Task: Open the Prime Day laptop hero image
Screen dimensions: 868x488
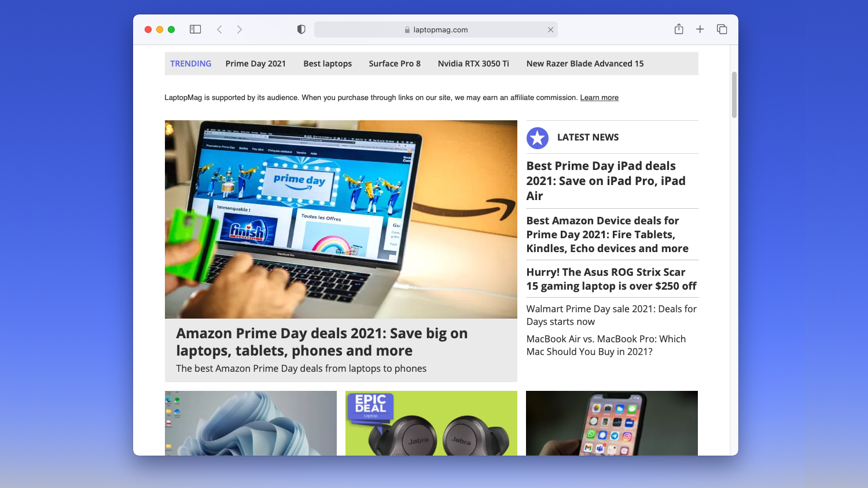Action: click(341, 219)
